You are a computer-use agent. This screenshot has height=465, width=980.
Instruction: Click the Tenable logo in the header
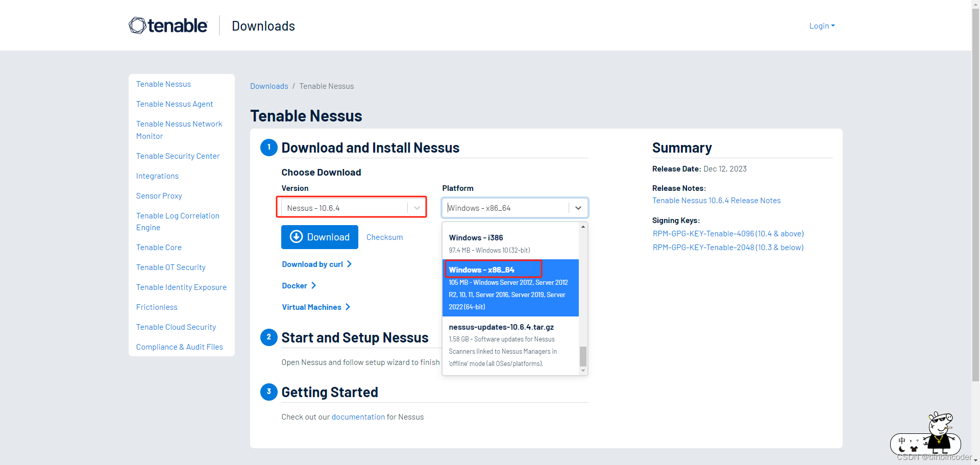(x=168, y=26)
